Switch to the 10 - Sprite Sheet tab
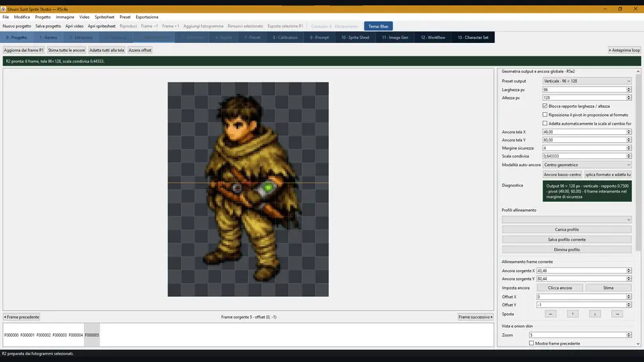644x362 pixels. point(356,38)
